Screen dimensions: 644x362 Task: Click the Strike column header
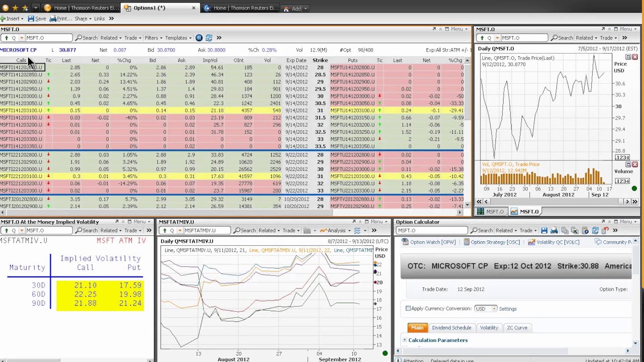pos(320,60)
